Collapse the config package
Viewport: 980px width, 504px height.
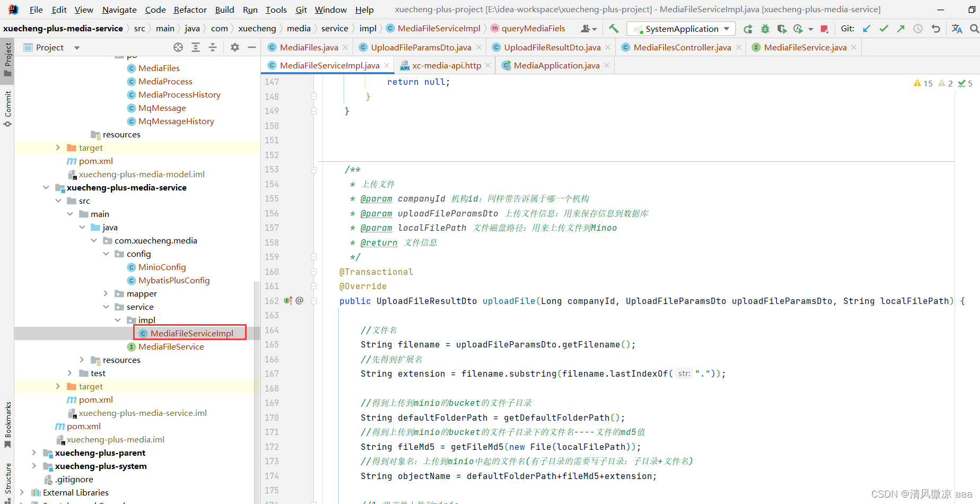pos(106,254)
